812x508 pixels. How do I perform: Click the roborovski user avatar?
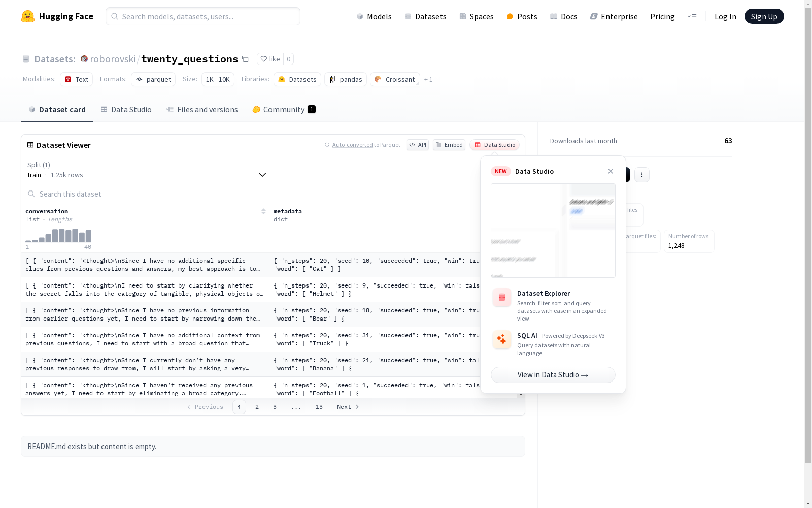(x=84, y=59)
